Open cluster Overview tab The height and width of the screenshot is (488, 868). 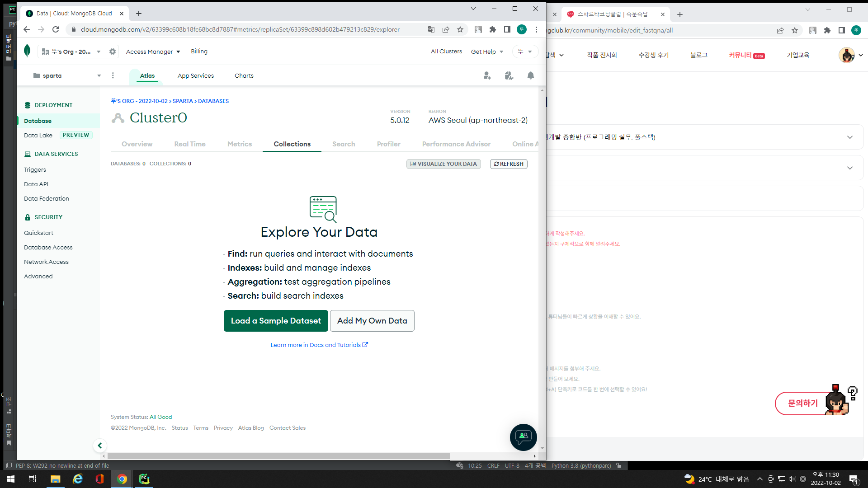tap(137, 144)
